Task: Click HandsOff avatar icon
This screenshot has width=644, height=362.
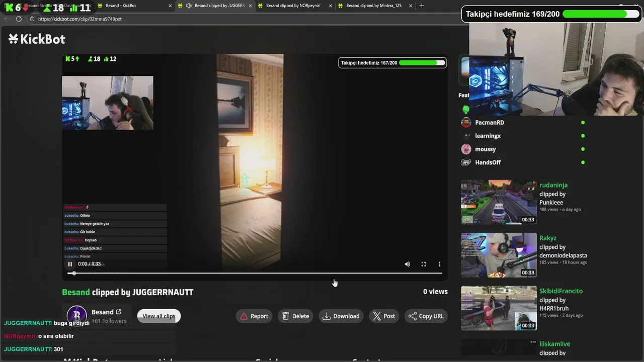Action: coord(466,162)
